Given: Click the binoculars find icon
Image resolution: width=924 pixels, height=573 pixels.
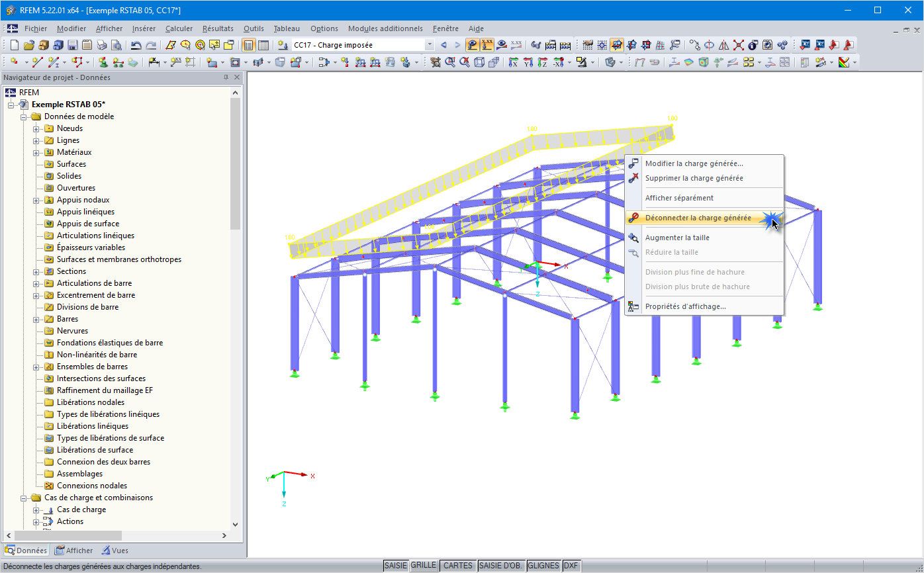Looking at the screenshot, I should (535, 45).
